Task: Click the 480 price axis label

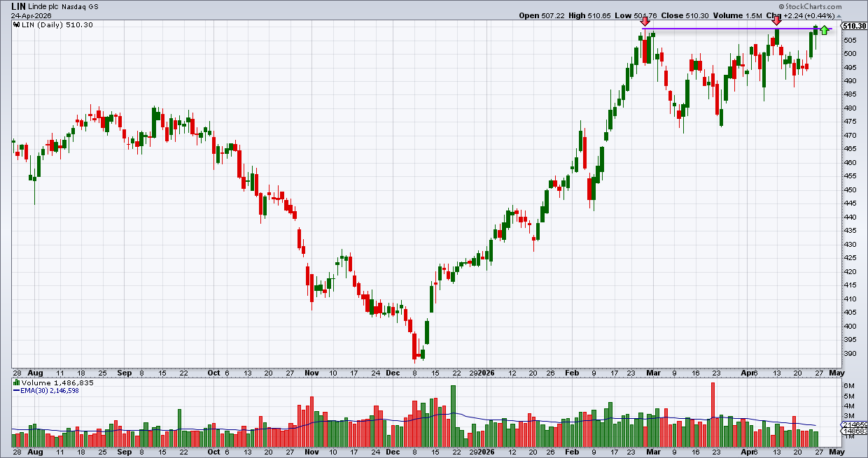Action: [848, 108]
